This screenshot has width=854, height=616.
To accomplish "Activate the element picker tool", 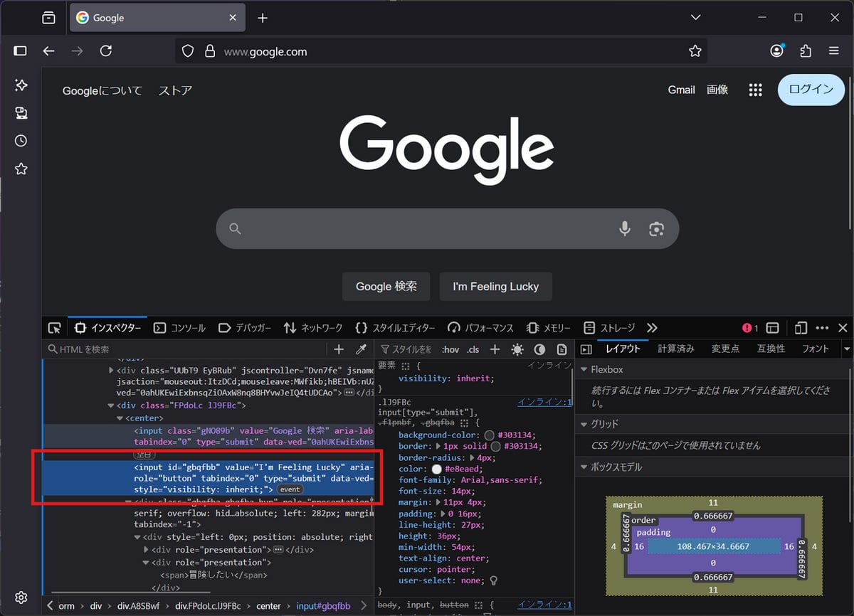I will pyautogui.click(x=55, y=328).
